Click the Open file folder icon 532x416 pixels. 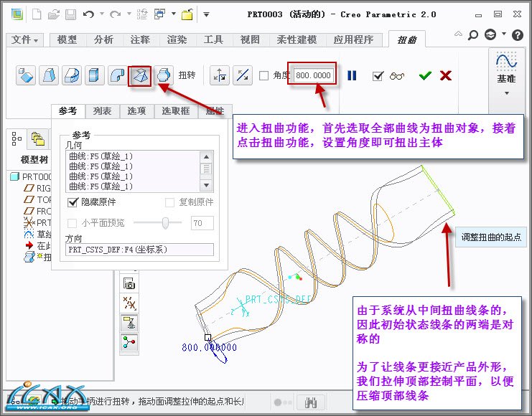(x=54, y=14)
